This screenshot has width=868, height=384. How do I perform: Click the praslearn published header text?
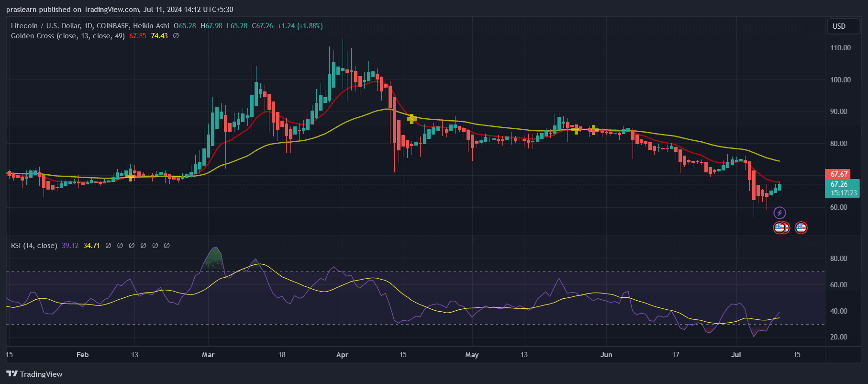(x=120, y=10)
